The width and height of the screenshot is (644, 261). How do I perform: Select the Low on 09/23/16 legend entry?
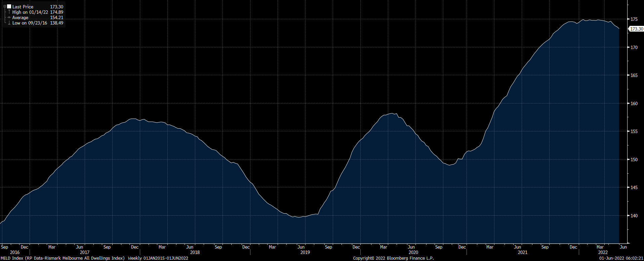point(30,23)
